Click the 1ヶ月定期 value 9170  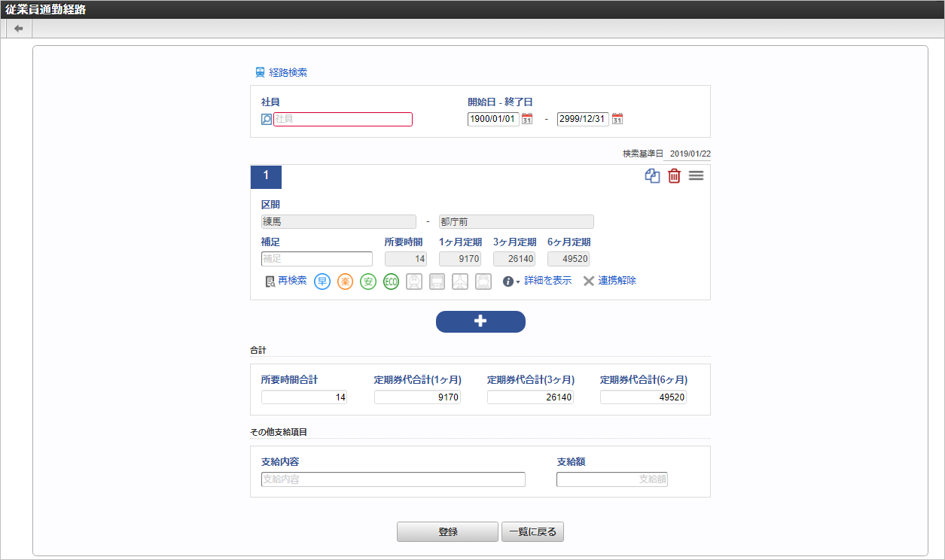460,259
